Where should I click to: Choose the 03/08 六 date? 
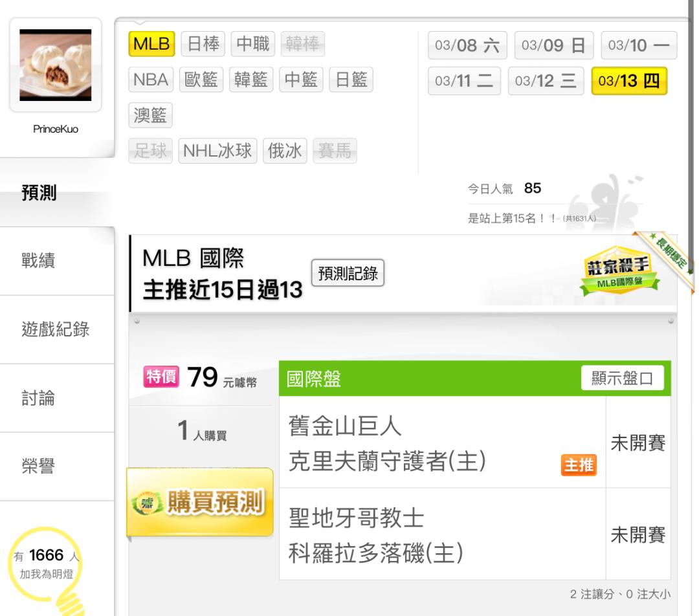coord(467,45)
